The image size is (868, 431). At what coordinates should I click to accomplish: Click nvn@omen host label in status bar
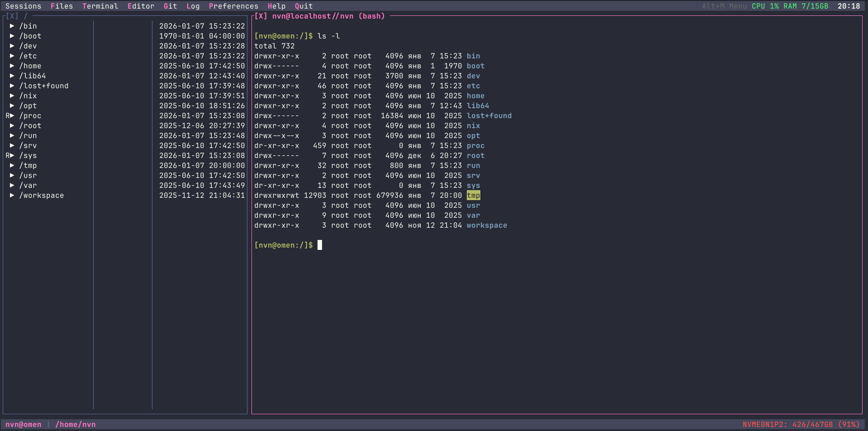tap(24, 424)
